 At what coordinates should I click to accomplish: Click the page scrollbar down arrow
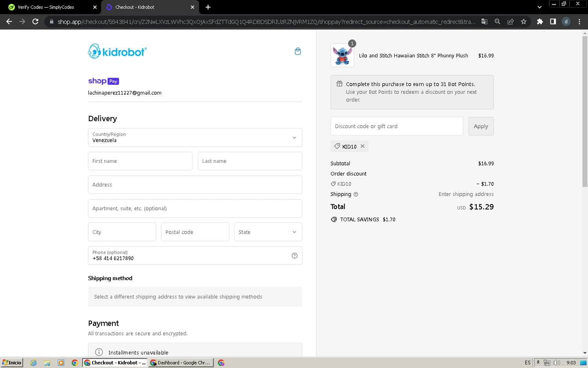tap(584, 353)
